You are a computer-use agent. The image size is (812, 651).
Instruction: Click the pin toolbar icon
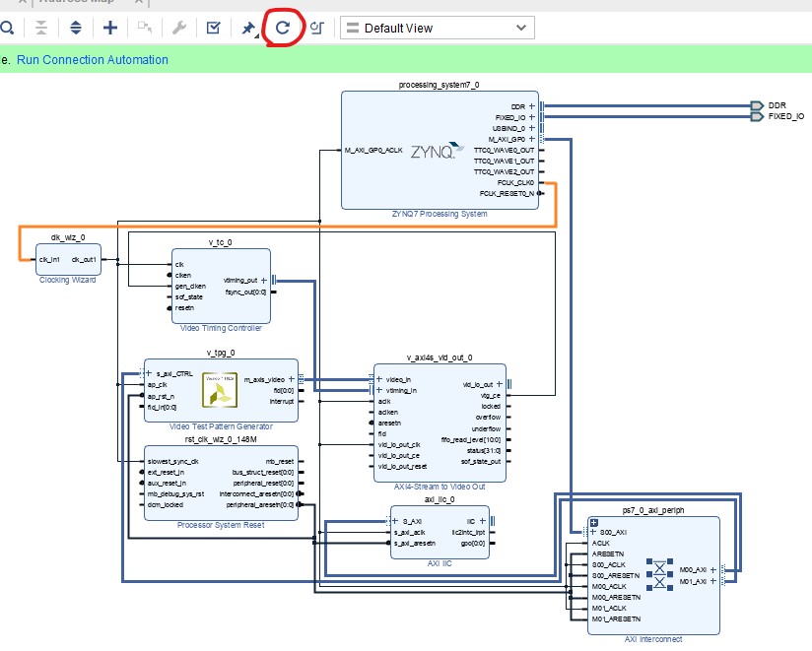pos(248,28)
